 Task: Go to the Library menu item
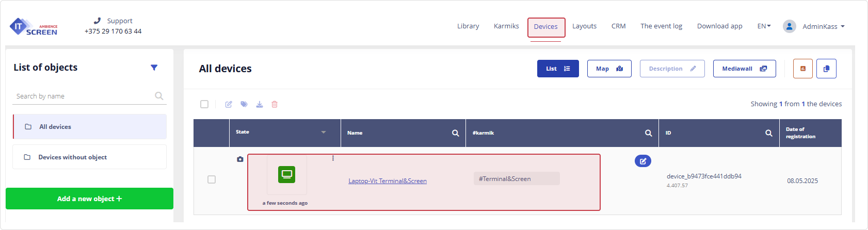(x=468, y=26)
